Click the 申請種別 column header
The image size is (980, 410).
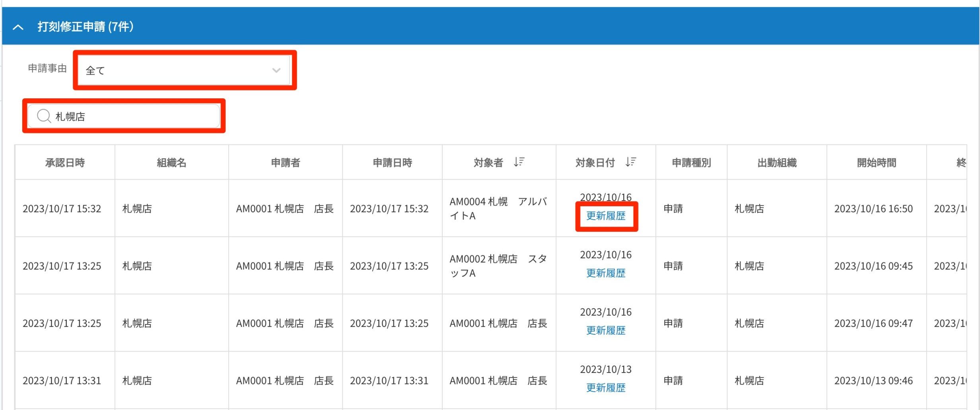pyautogui.click(x=691, y=163)
